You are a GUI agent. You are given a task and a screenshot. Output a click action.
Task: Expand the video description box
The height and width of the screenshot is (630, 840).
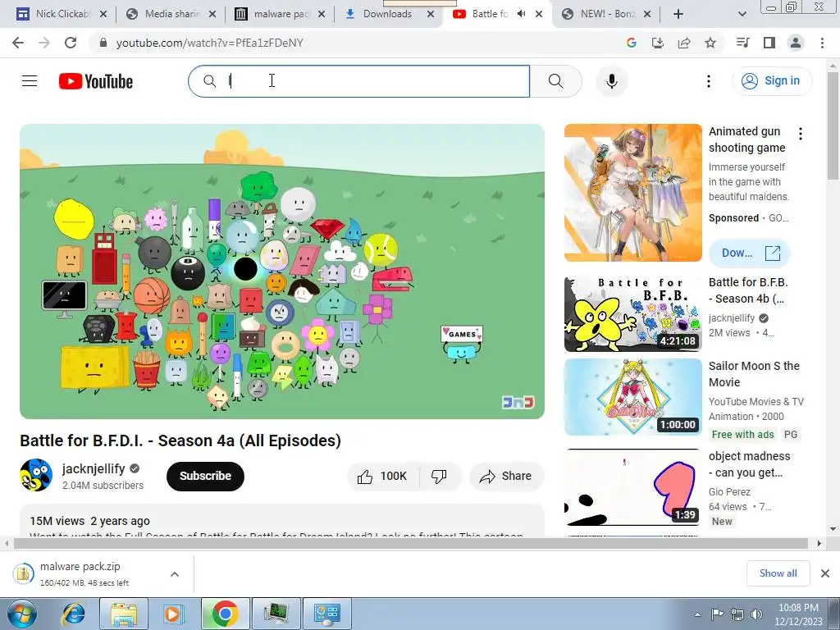tap(282, 521)
